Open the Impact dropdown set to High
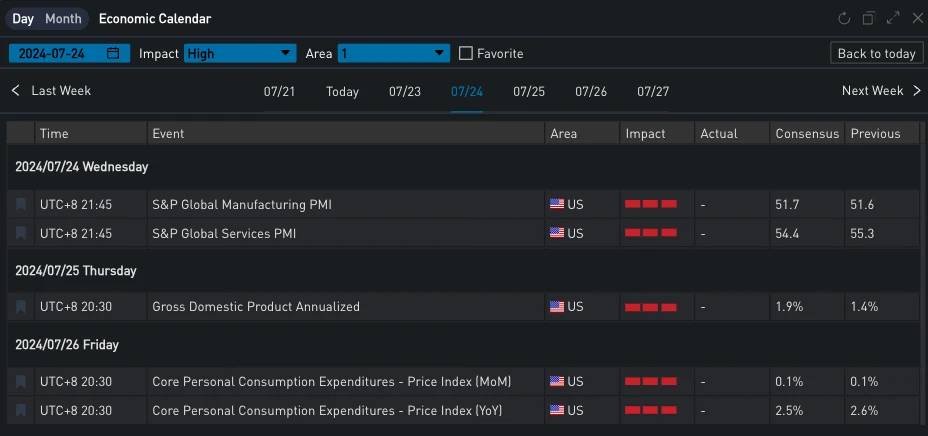 (240, 53)
